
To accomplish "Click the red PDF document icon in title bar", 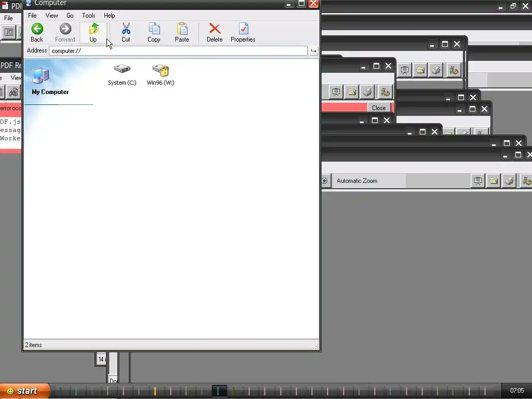I will tap(5, 6).
